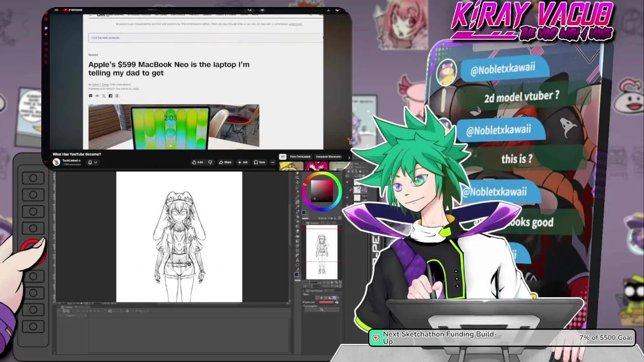Select the Move layer tool

point(298,183)
